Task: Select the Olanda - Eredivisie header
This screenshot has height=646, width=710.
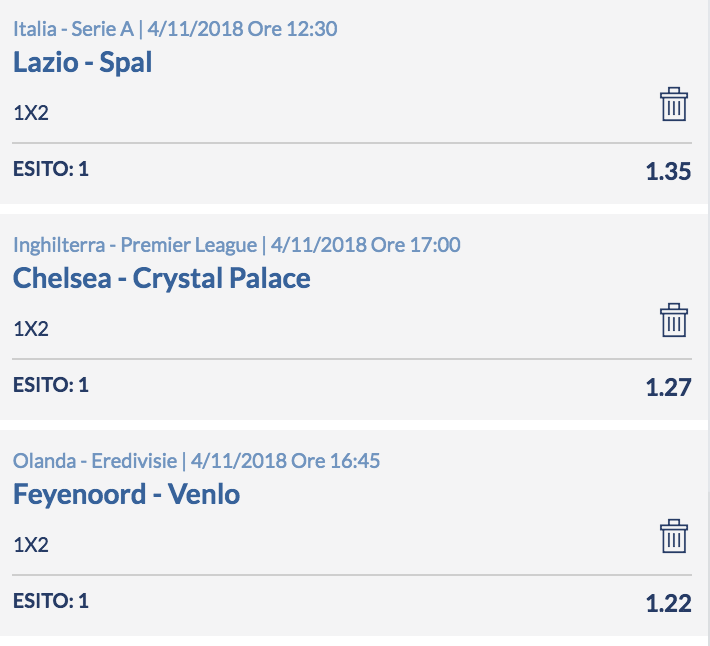Action: (x=95, y=461)
